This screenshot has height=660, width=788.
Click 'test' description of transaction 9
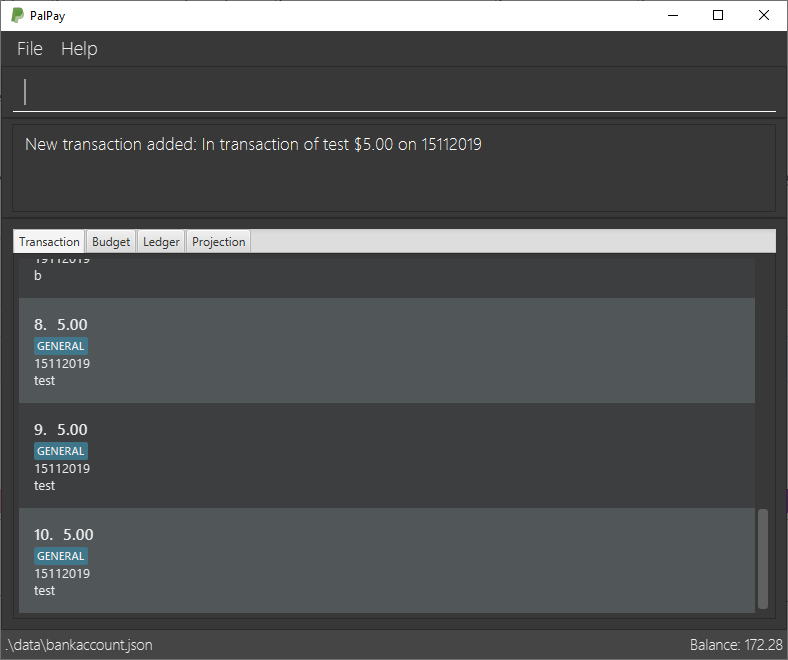(44, 486)
